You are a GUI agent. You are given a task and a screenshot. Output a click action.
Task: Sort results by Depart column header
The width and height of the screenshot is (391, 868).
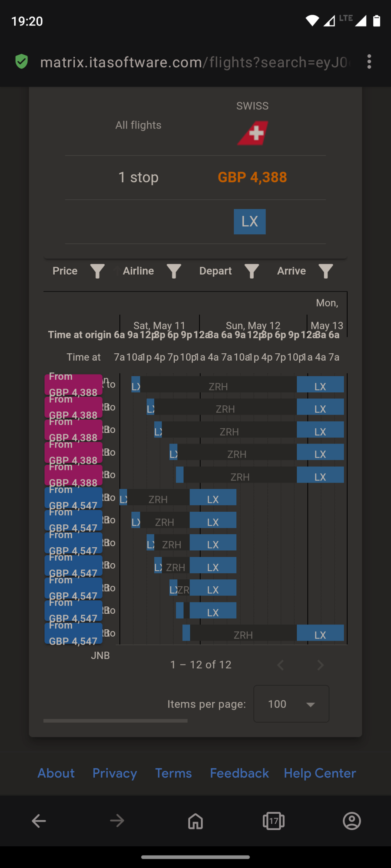215,271
